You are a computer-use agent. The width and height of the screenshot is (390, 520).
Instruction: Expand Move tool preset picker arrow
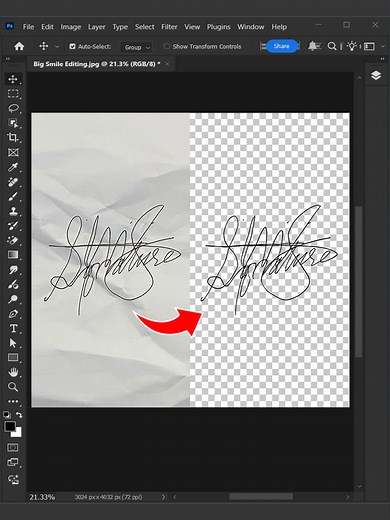tap(57, 47)
